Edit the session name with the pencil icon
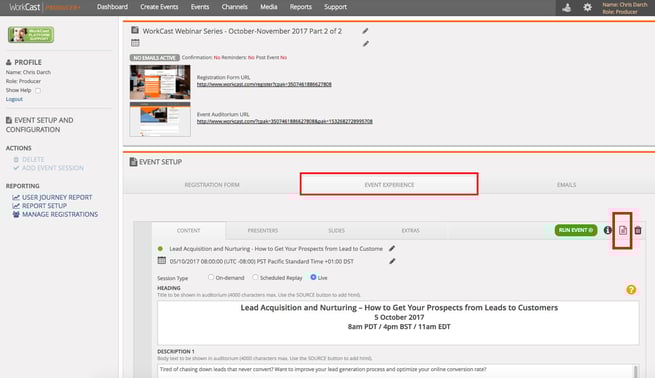This screenshot has width=655, height=378. tap(392, 249)
